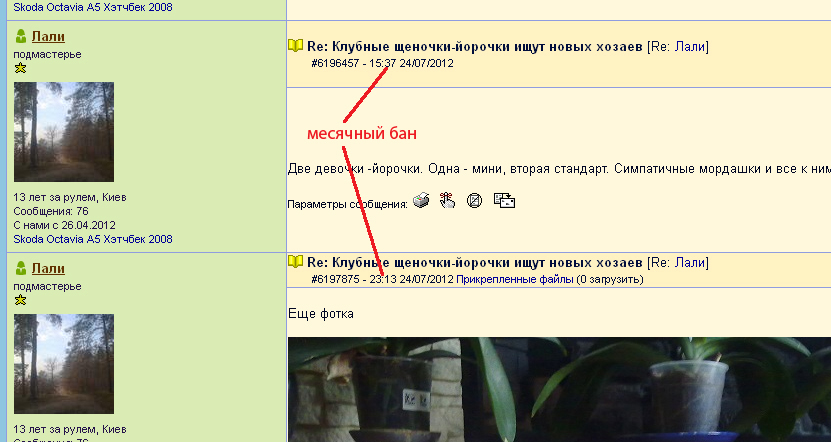Click the book icon beside the 23:13 post title
The width and height of the screenshot is (831, 442).
pos(295,262)
